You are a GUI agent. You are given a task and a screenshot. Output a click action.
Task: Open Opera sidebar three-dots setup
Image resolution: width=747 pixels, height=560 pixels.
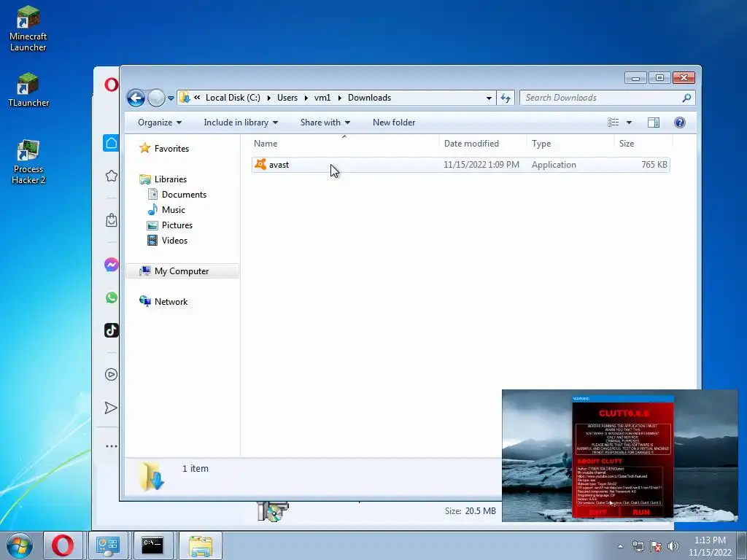(111, 446)
